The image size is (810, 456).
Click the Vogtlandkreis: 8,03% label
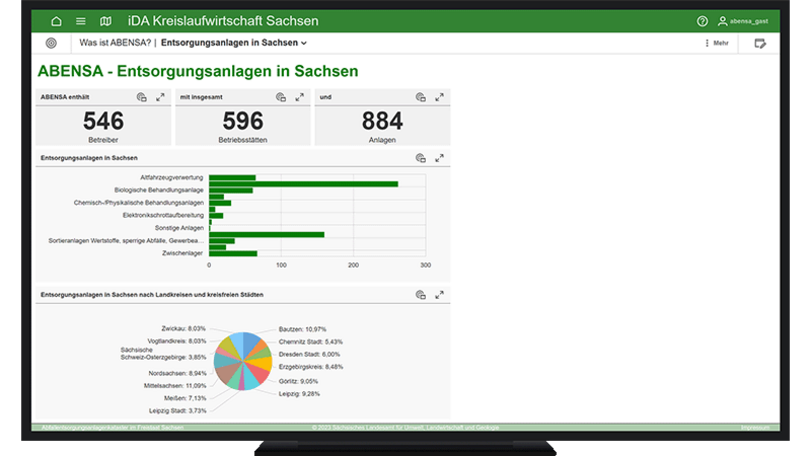tap(177, 341)
